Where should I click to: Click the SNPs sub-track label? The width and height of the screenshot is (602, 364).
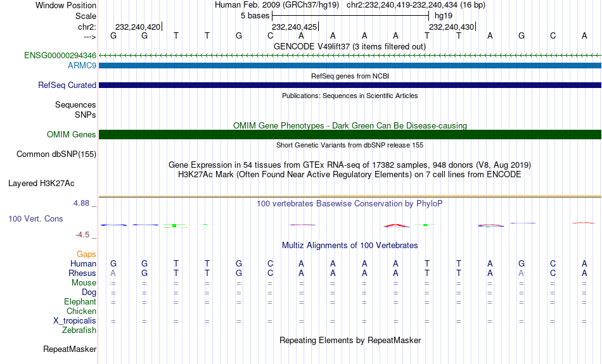pyautogui.click(x=86, y=115)
